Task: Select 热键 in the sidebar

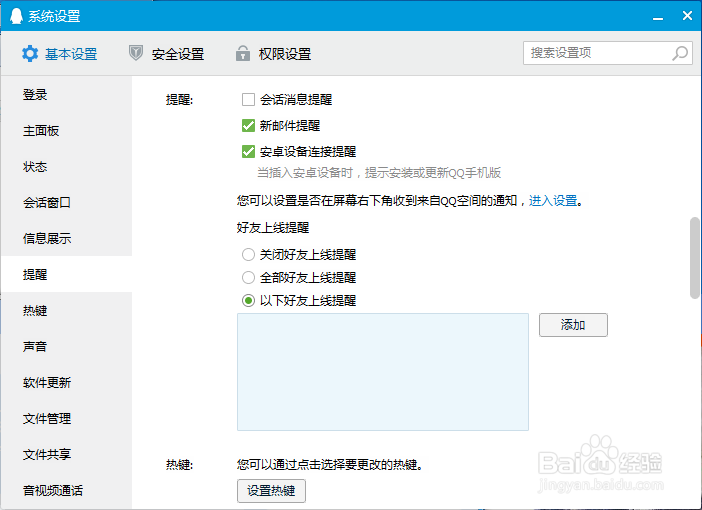Action: tap(67, 310)
